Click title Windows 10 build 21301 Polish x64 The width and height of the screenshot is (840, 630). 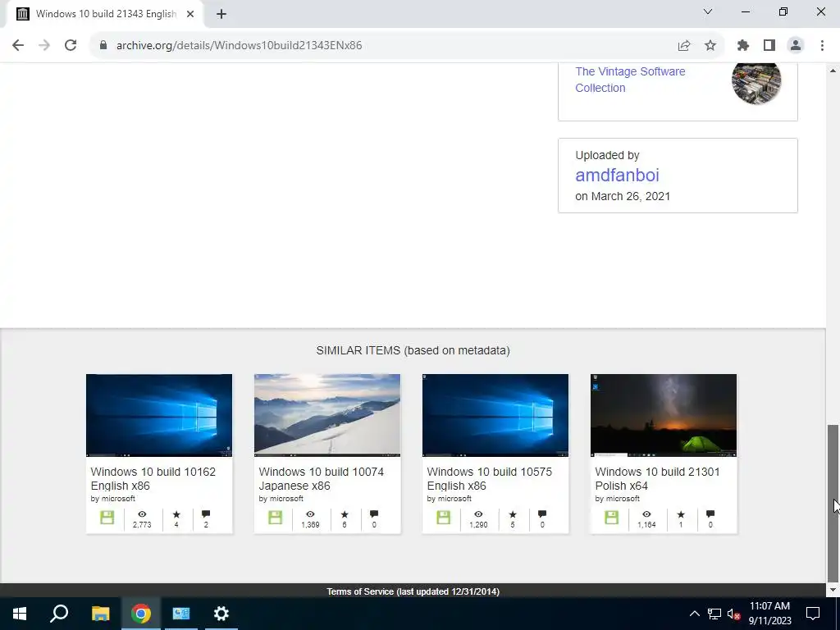click(657, 478)
